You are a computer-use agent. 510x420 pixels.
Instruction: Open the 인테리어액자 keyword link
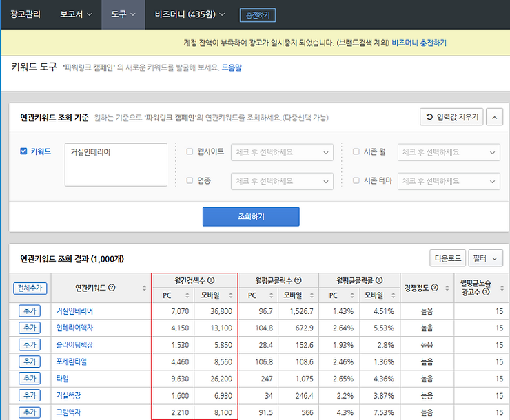pyautogui.click(x=74, y=328)
